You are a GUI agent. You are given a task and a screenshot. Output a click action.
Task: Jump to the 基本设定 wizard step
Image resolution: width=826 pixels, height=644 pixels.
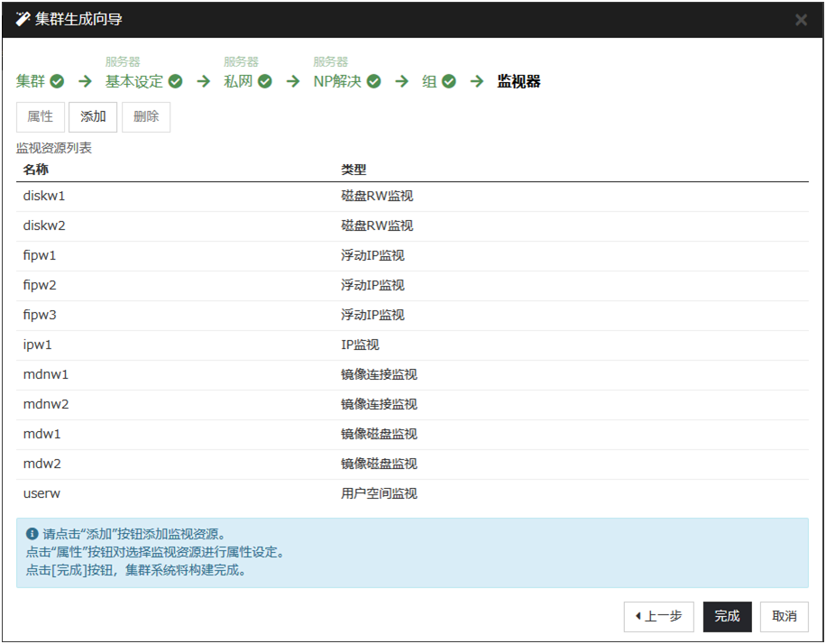pos(134,81)
